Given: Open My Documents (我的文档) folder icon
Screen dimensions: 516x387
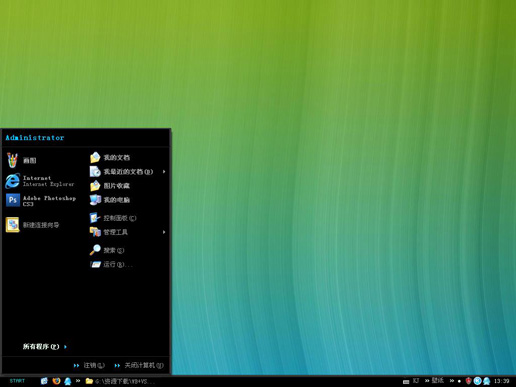Looking at the screenshot, I should coord(95,157).
